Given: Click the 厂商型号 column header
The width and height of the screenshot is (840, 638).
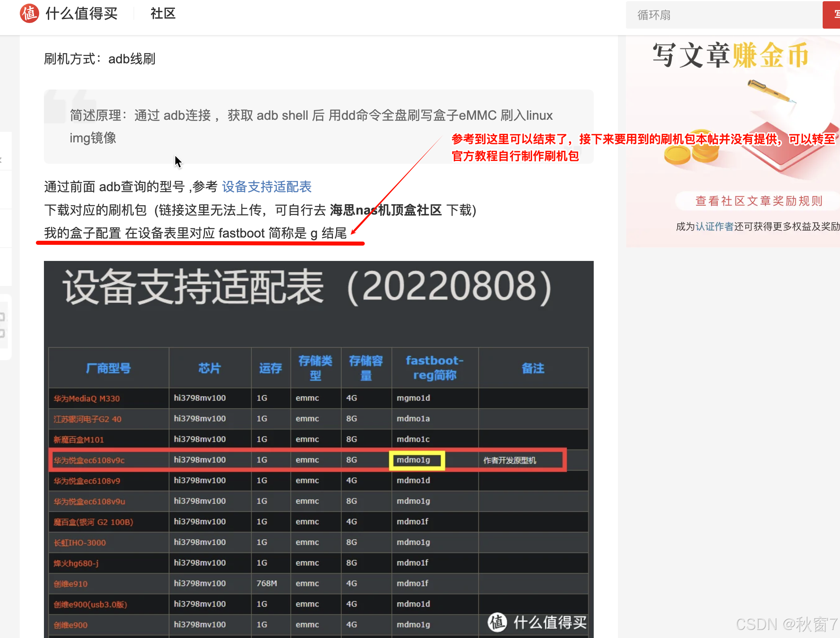Looking at the screenshot, I should (x=108, y=368).
